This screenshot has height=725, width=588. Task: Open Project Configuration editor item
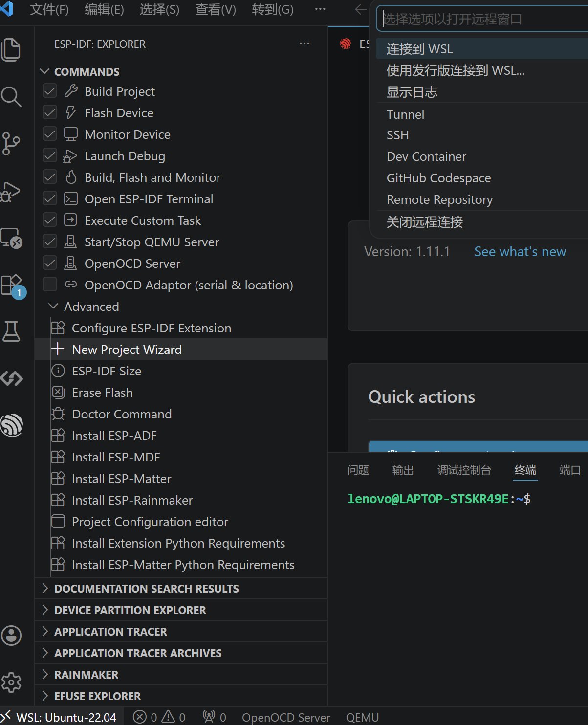coord(181,522)
